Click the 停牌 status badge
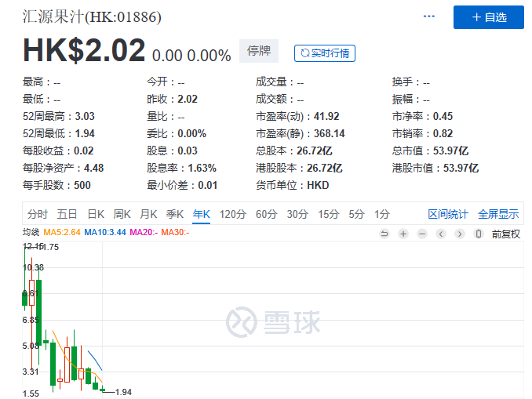Viewport: 532px width, 399px height. pos(259,51)
